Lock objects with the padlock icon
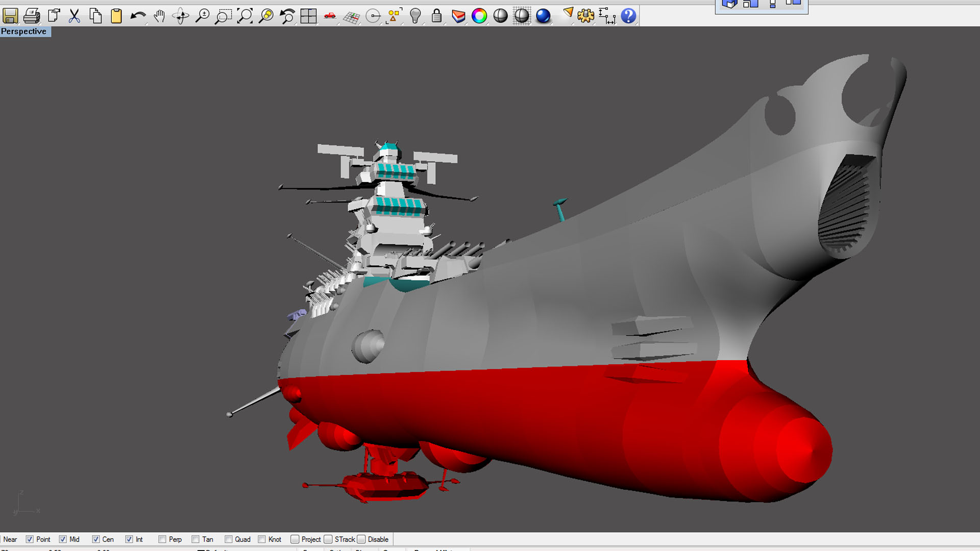 tap(436, 16)
